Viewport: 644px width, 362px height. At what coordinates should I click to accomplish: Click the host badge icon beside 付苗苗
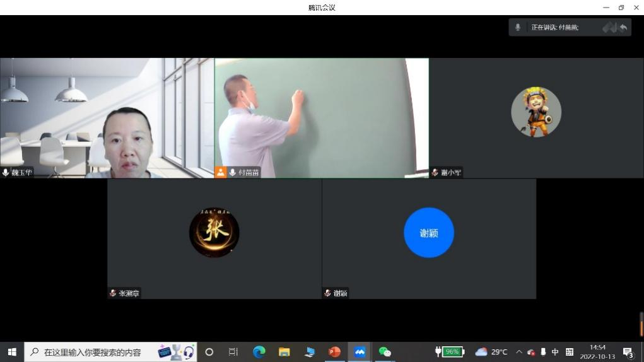(x=221, y=172)
